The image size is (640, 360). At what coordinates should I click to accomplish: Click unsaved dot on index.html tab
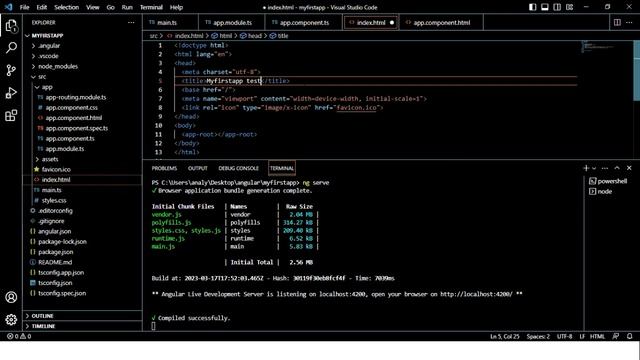click(x=392, y=22)
